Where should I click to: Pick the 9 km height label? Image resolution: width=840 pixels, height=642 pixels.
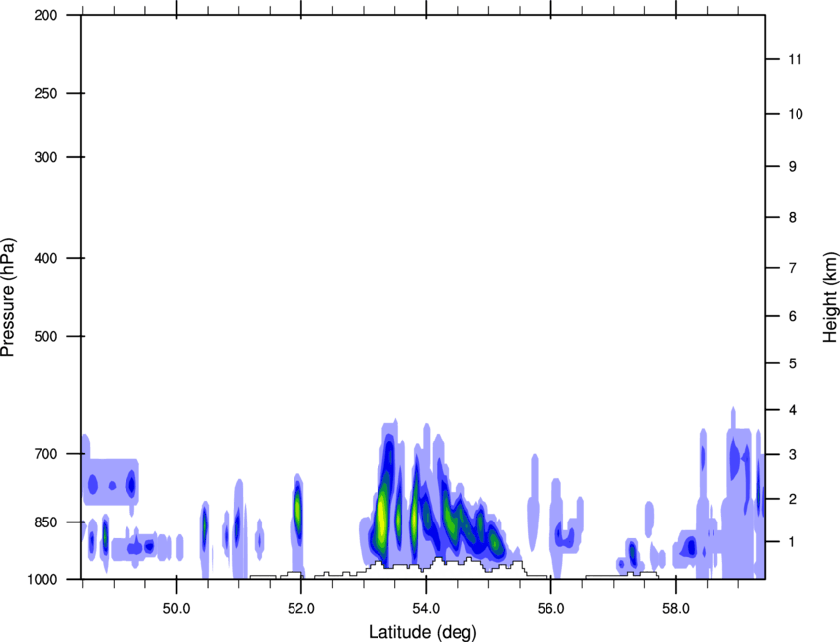[793, 167]
